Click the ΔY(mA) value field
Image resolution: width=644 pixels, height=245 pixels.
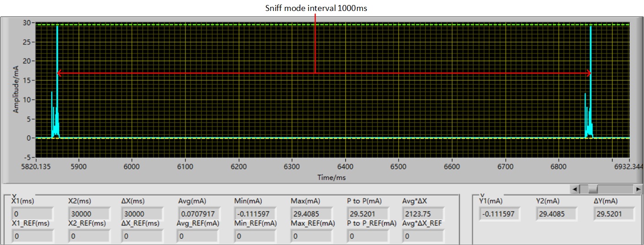[x=614, y=213]
